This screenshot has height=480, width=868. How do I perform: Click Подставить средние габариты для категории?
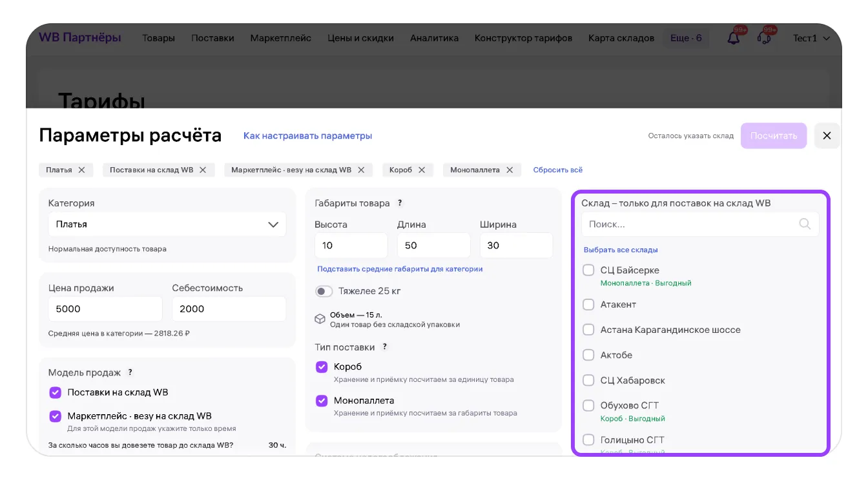(400, 269)
